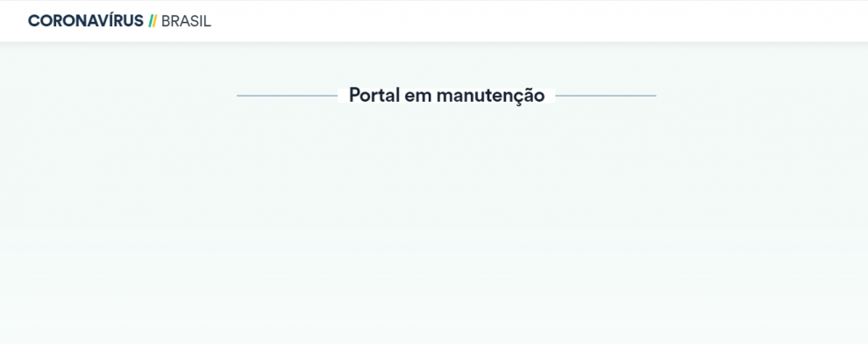Click the word Portal in heading
Screen dimensions: 868x344
tap(374, 95)
